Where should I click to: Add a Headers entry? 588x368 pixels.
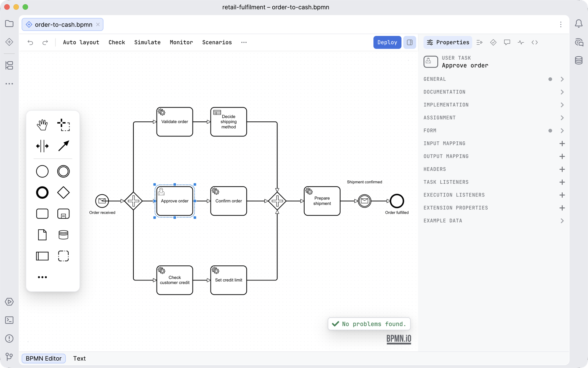(x=562, y=169)
